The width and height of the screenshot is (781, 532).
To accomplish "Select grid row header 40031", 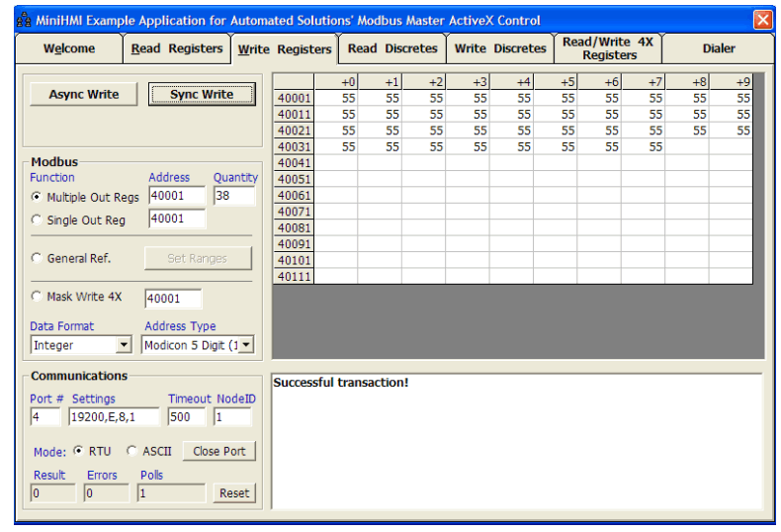I will 294,147.
